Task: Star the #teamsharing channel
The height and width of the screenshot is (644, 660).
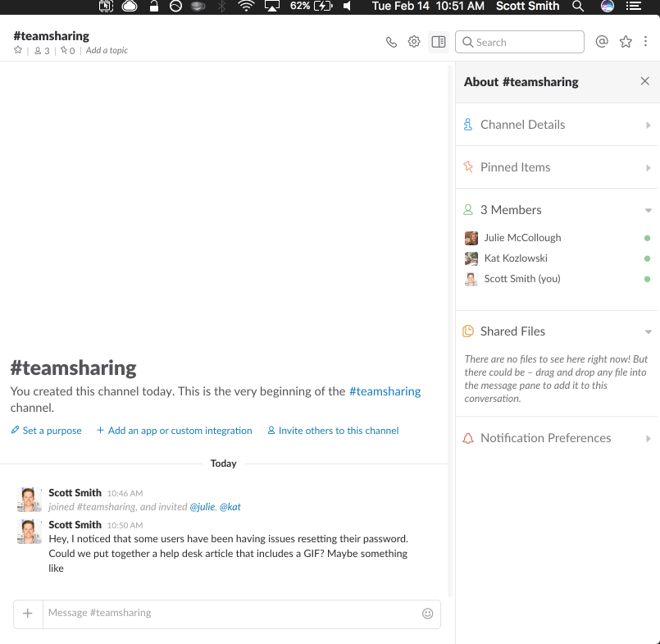Action: [18, 50]
